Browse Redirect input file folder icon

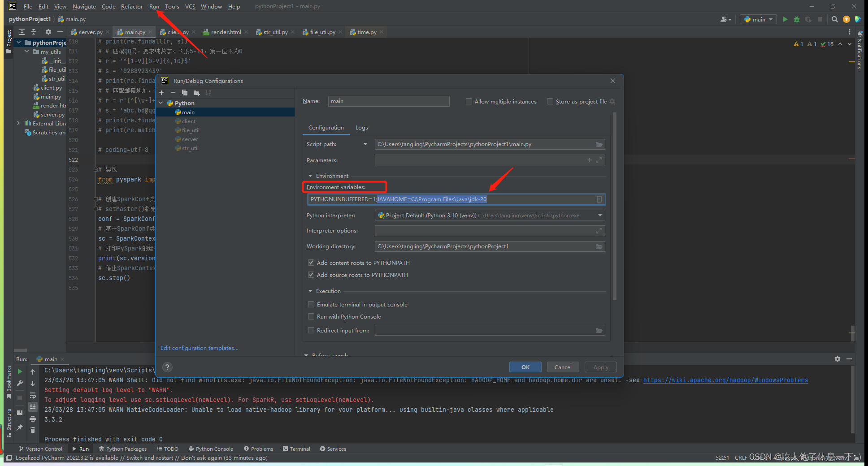click(x=599, y=331)
